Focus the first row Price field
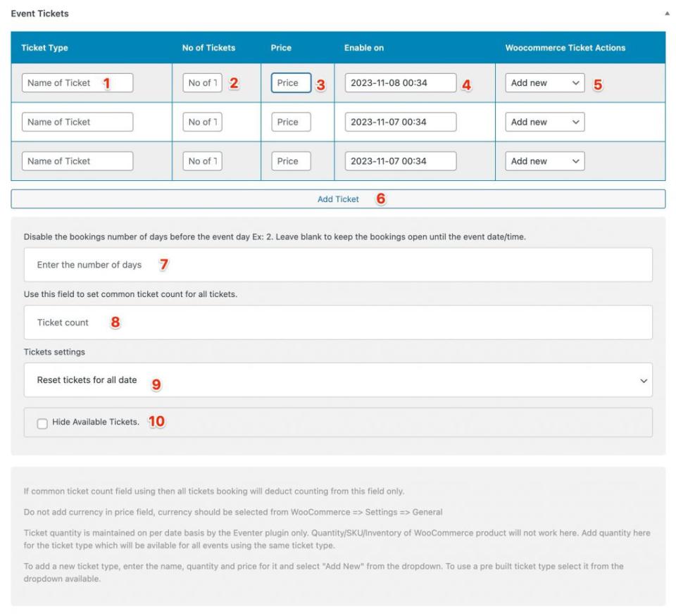Image resolution: width=676 pixels, height=616 pixels. 291,83
